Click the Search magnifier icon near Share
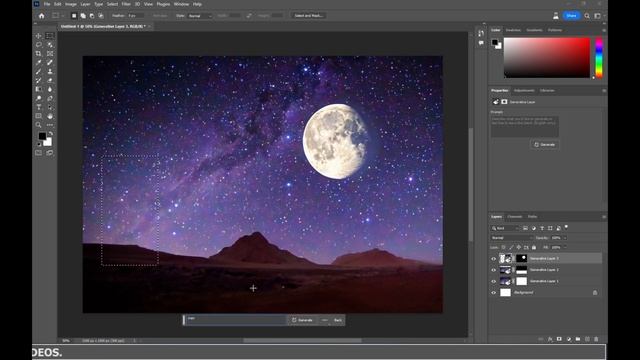Image resolution: width=640 pixels, height=360 pixels. click(x=587, y=16)
